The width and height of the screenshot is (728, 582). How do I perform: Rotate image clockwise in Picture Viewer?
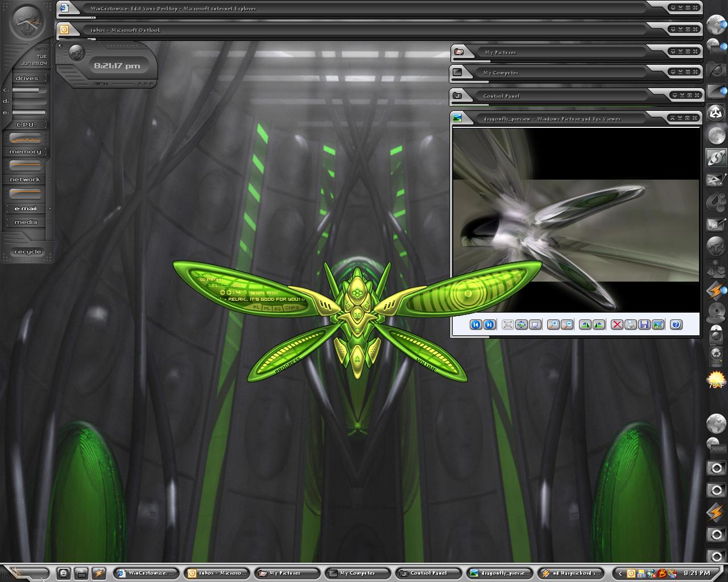[x=585, y=325]
